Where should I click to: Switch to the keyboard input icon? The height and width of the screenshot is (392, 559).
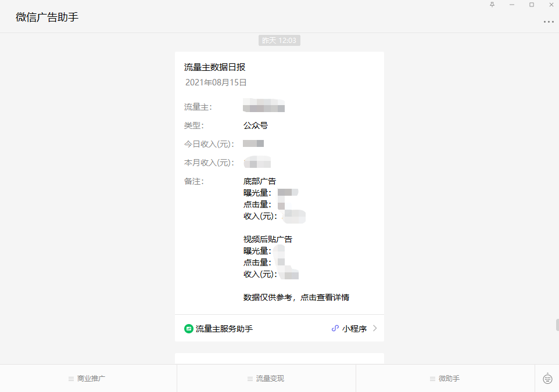pyautogui.click(x=547, y=378)
